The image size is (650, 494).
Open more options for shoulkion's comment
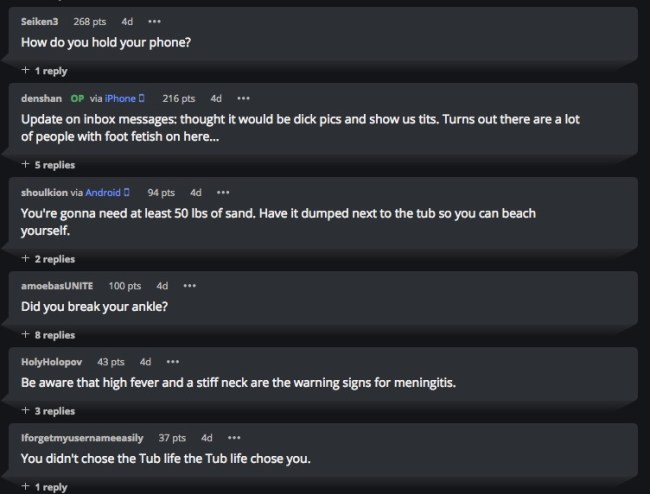223,192
